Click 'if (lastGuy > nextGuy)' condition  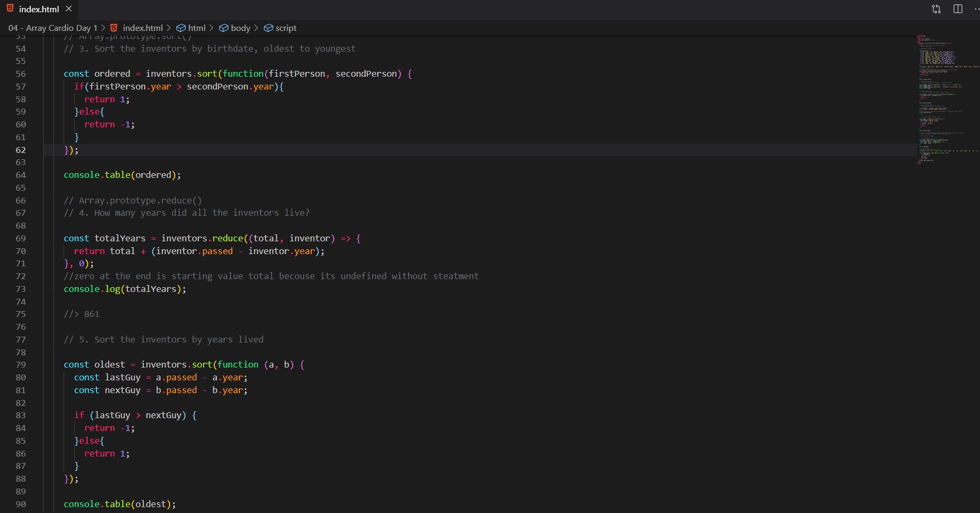[130, 415]
